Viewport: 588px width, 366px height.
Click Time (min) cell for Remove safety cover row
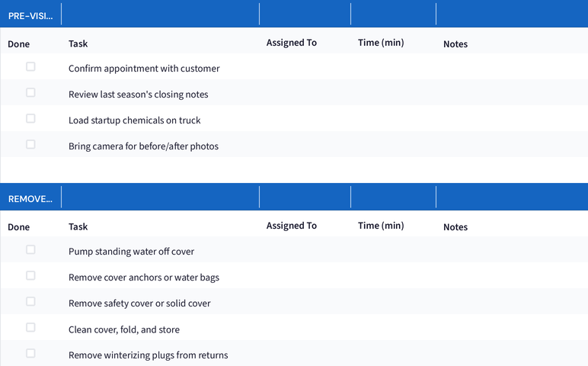coord(393,303)
